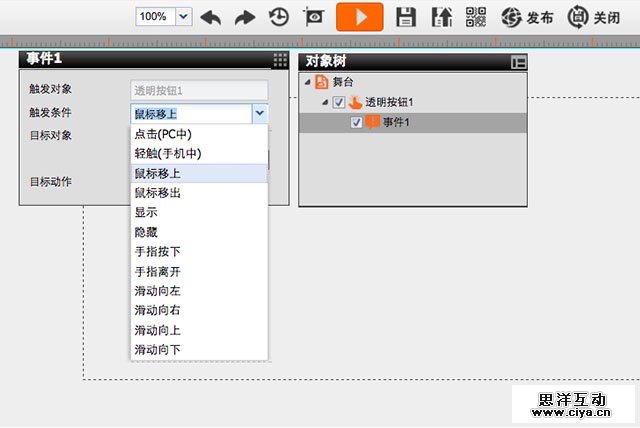
Task: Open the 100% zoom dropdown
Action: coord(183,17)
